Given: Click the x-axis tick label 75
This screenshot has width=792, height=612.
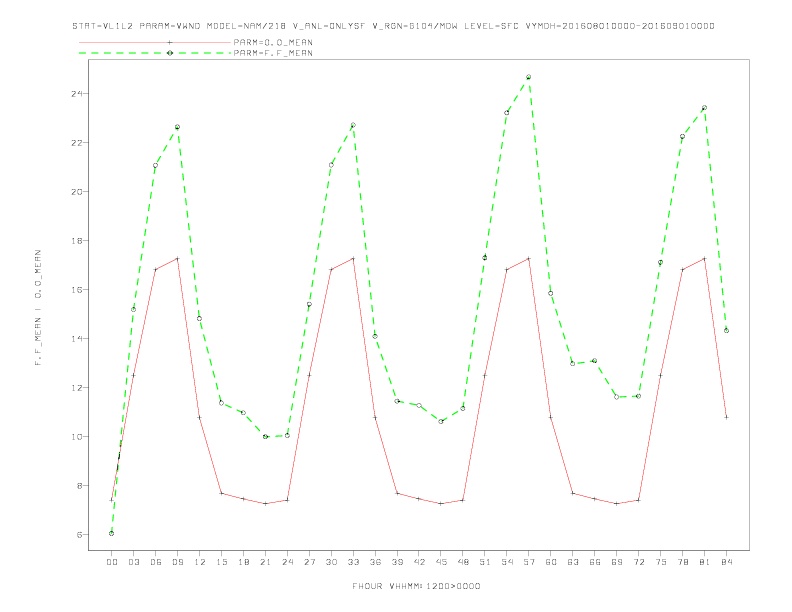Looking at the screenshot, I should (x=661, y=562).
